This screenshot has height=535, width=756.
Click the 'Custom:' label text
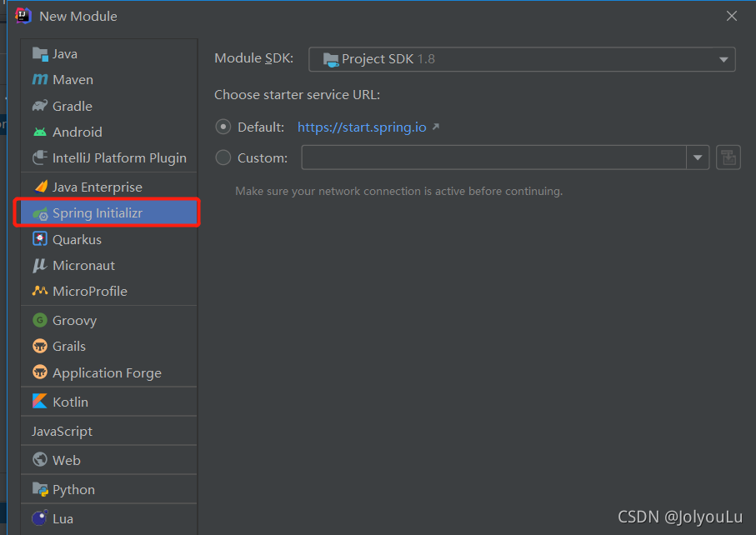coord(263,158)
